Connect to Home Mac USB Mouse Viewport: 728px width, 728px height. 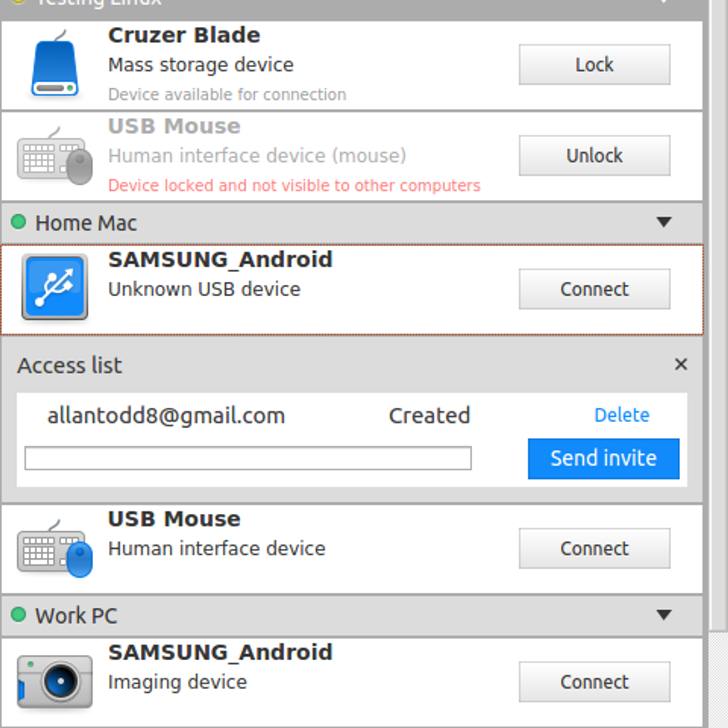pos(594,548)
